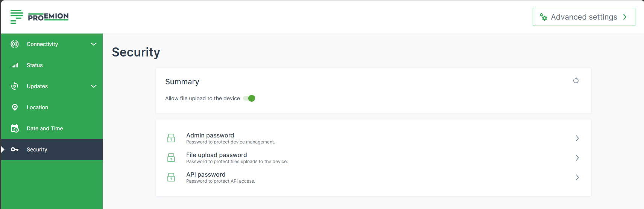Click the Security key icon

click(15, 150)
